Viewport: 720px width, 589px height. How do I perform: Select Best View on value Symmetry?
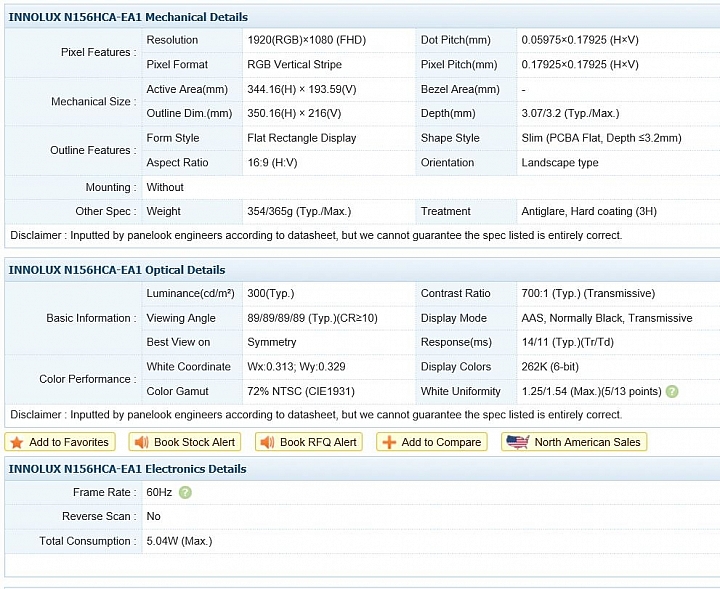271,342
